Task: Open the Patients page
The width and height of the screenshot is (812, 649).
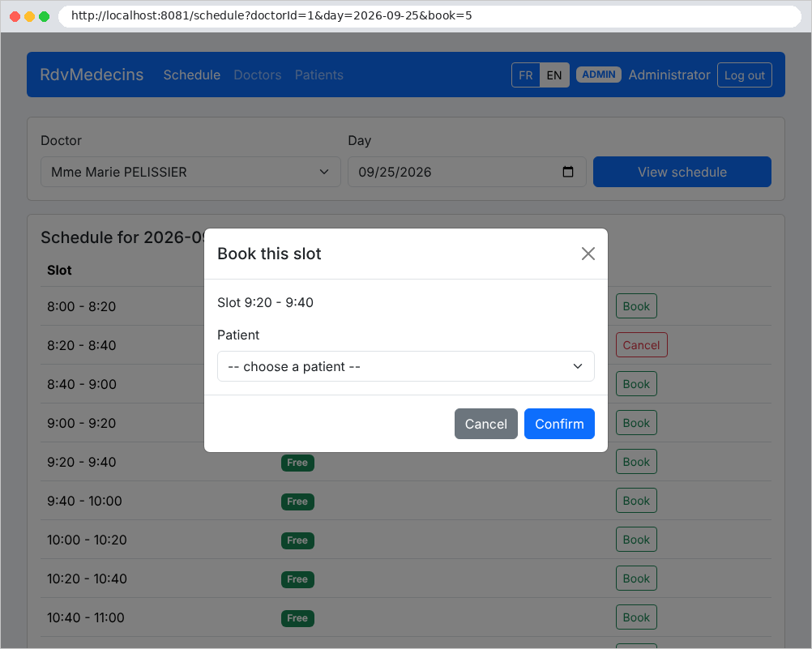Action: pos(319,75)
